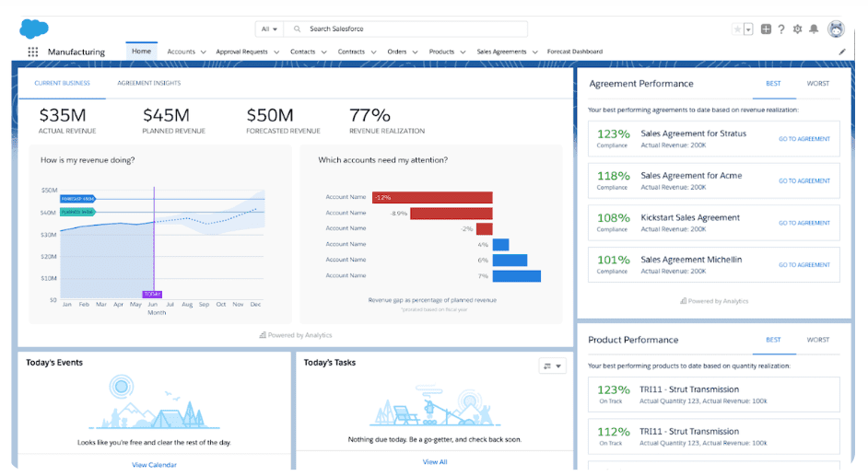Click the Salesforce cloud logo
This screenshot has width=868, height=476.
tap(34, 29)
